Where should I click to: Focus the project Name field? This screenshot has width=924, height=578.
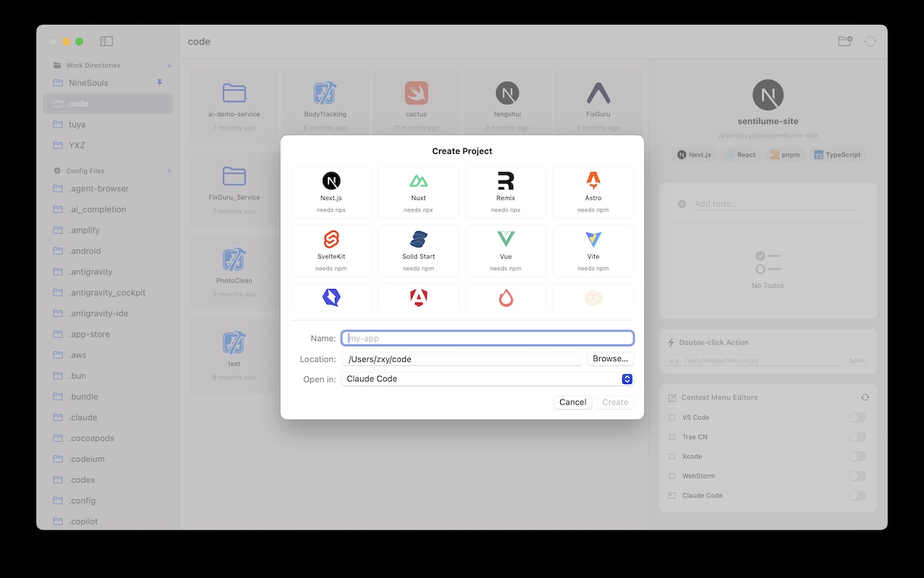(x=487, y=338)
